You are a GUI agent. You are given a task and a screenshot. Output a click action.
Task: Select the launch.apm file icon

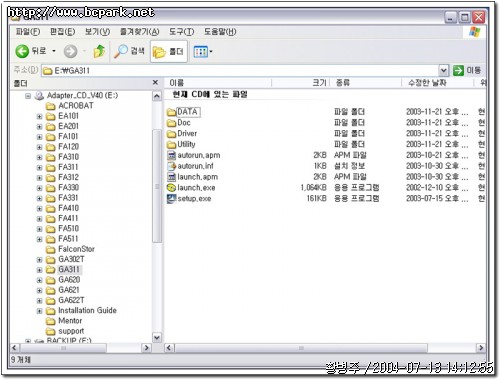171,177
